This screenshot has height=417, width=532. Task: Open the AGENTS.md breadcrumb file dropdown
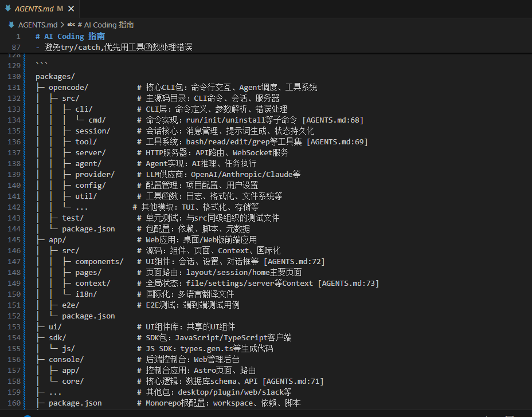click(x=38, y=25)
